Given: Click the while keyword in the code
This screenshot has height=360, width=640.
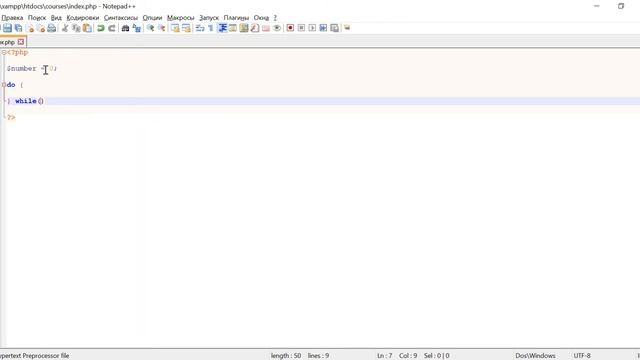Looking at the screenshot, I should 26,101.
